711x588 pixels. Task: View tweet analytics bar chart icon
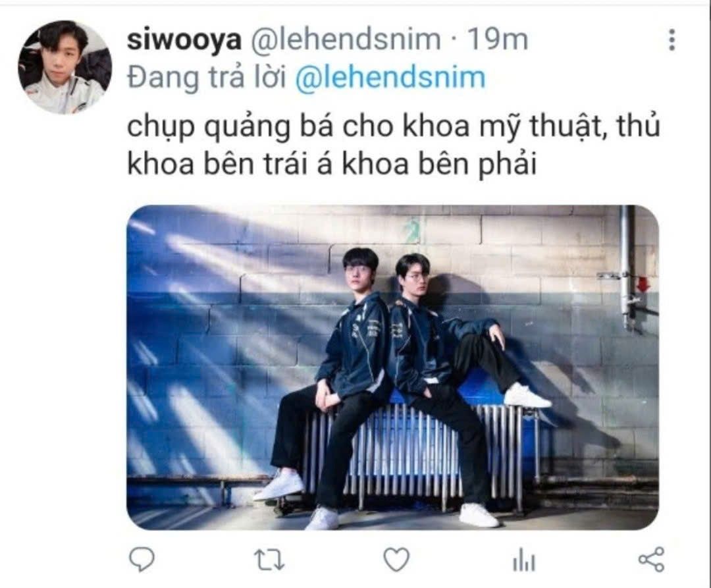524,560
